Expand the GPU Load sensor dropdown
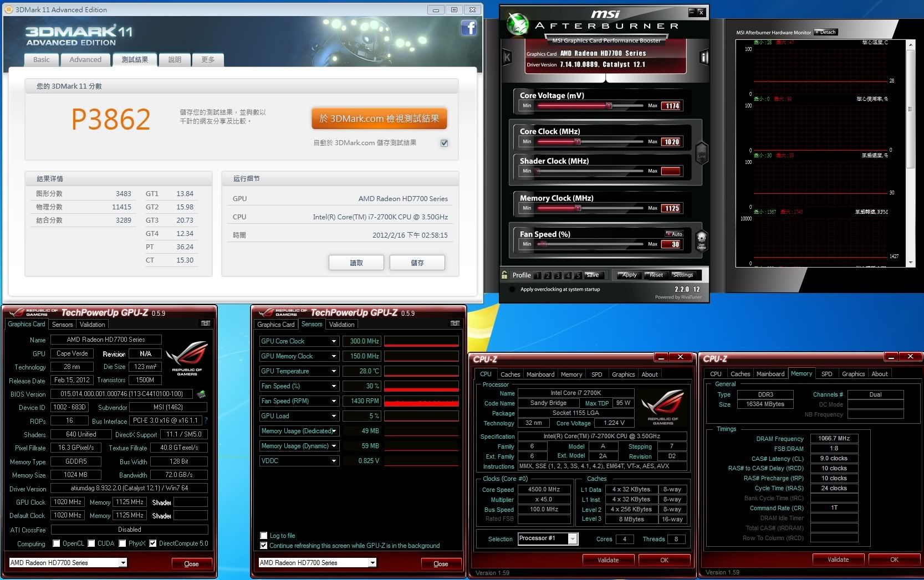Image resolution: width=924 pixels, height=580 pixels. [x=334, y=416]
